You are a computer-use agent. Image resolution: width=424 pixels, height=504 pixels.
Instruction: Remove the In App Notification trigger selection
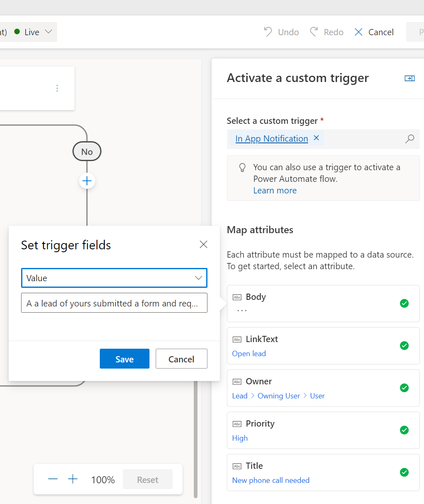point(316,138)
